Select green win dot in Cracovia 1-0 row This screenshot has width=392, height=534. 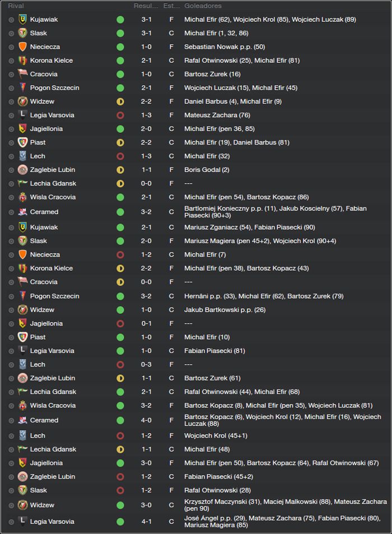tap(120, 74)
